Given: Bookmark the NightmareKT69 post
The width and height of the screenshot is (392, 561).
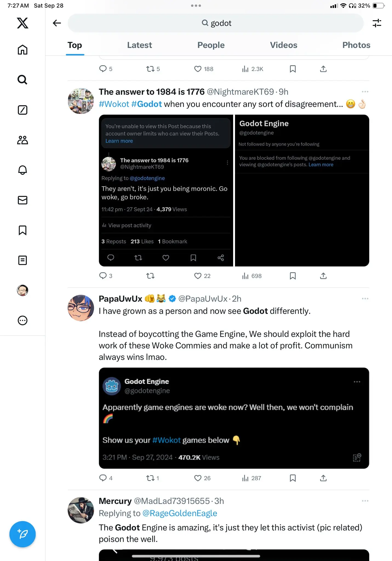Looking at the screenshot, I should (293, 276).
